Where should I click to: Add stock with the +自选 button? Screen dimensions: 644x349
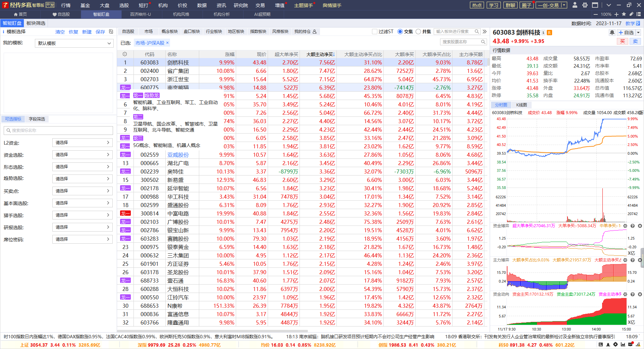626,33
